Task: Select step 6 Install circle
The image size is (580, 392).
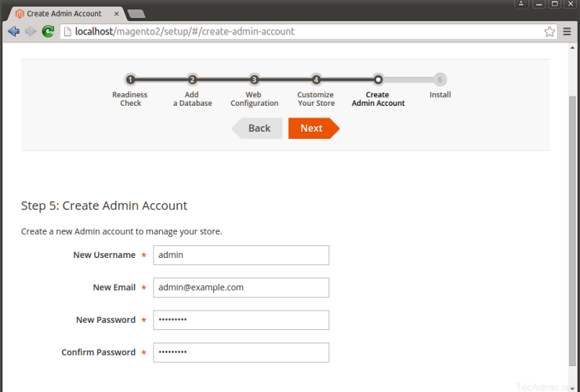Action: coord(440,79)
